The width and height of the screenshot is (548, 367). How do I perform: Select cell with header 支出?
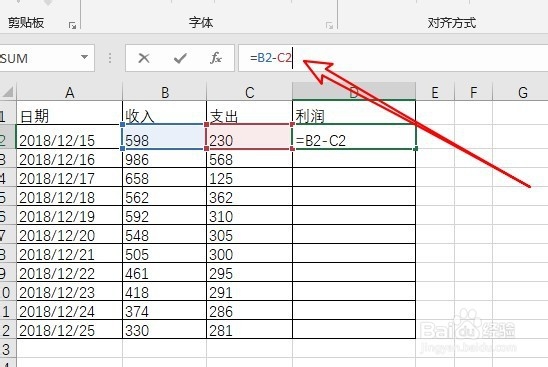click(249, 113)
